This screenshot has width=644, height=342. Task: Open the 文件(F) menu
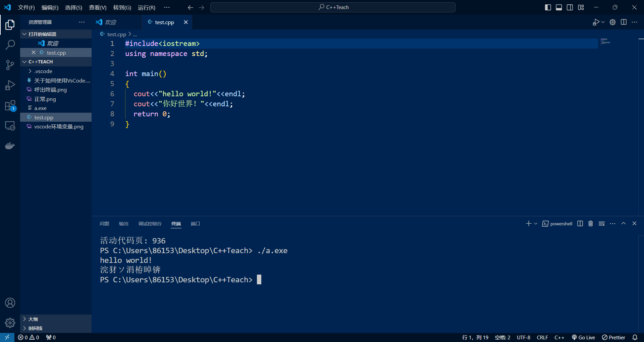(x=26, y=7)
